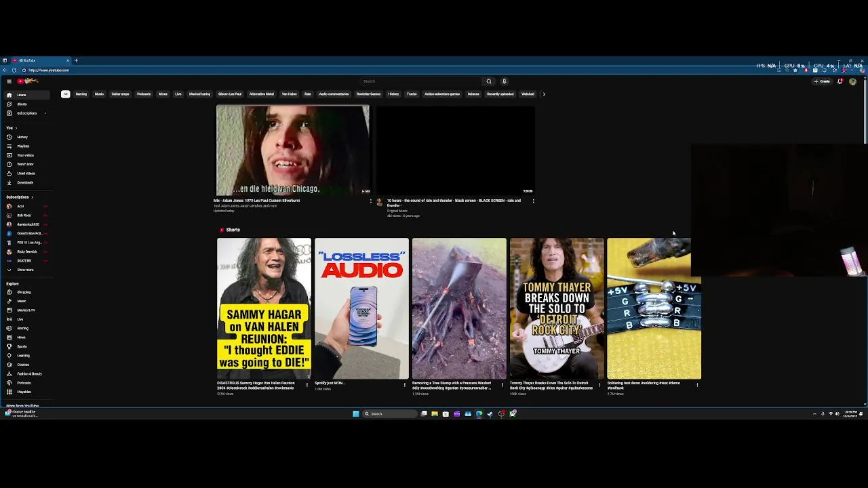Select the Audio commentaries chip
This screenshot has height=488, width=868.
click(x=334, y=94)
